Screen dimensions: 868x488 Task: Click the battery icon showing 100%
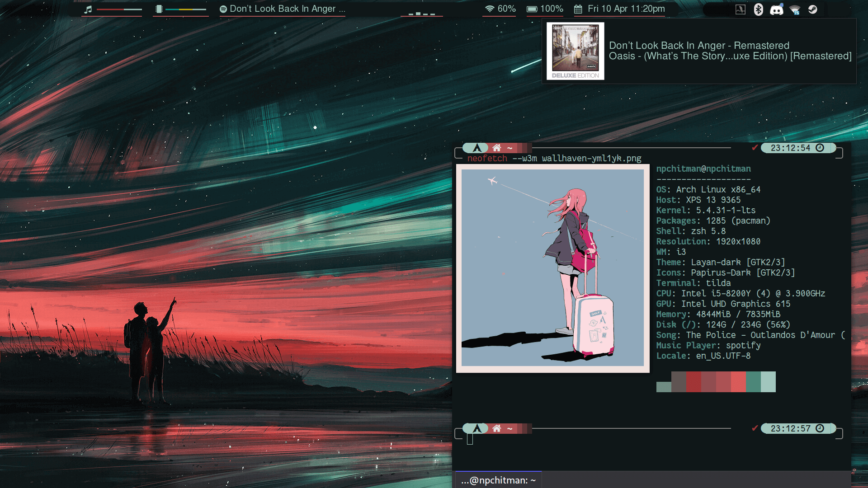[x=532, y=9]
